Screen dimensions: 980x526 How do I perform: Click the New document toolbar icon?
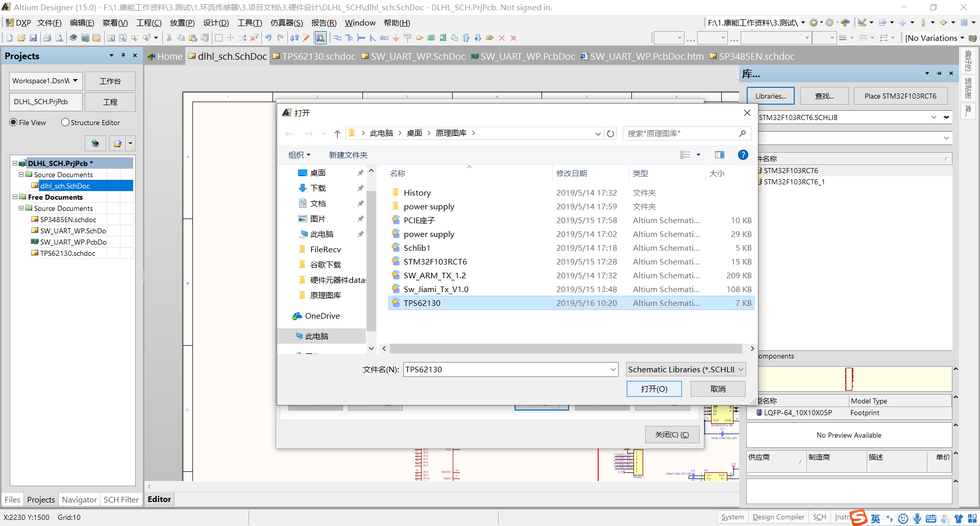click(9, 38)
